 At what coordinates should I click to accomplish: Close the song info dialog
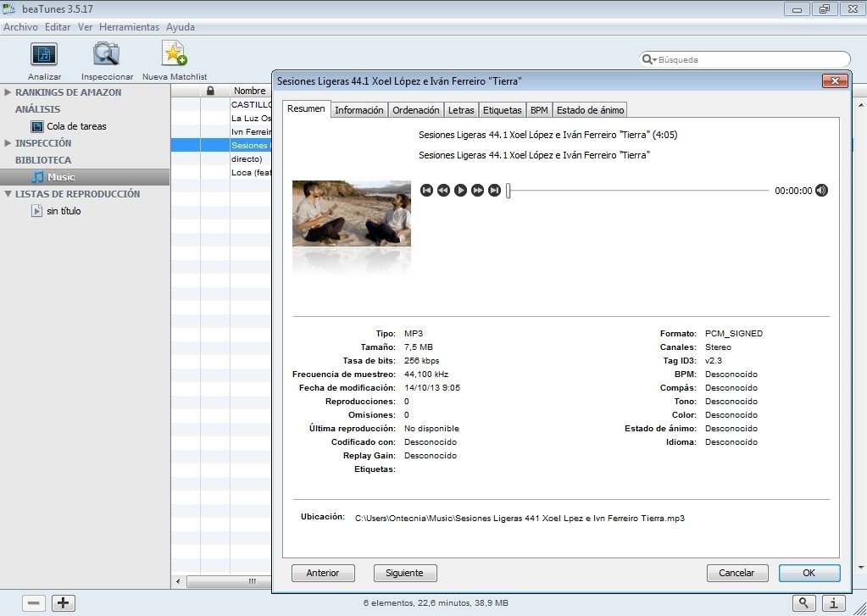835,81
